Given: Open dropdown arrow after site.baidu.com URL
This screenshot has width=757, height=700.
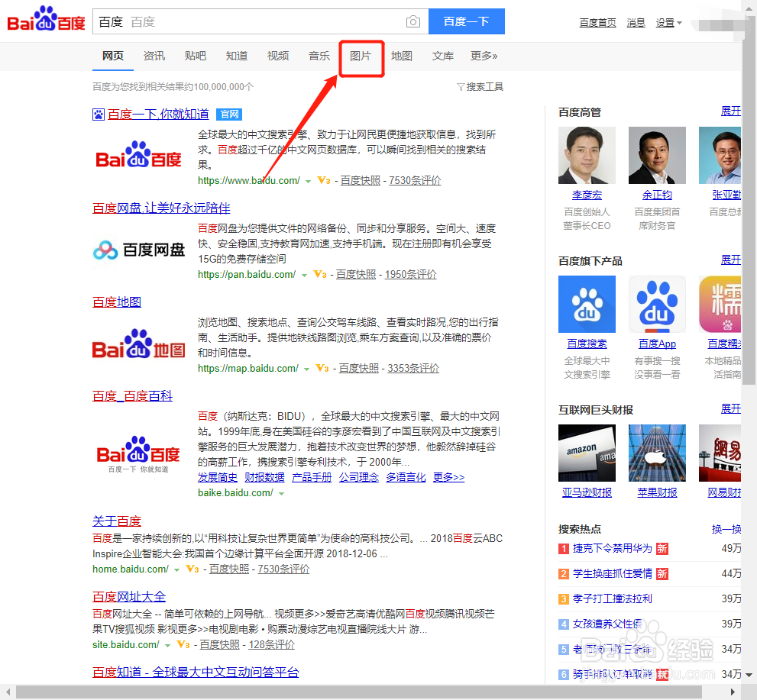Looking at the screenshot, I should (167, 646).
